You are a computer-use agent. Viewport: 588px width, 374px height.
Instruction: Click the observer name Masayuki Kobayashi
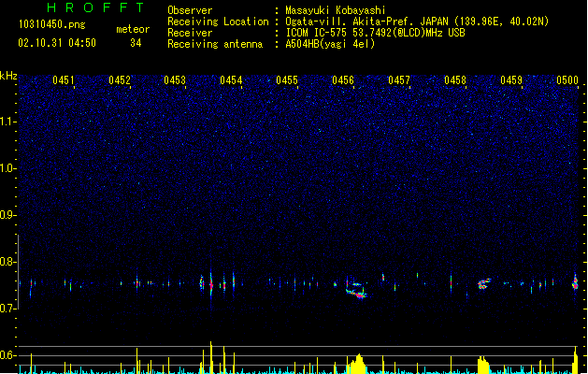click(336, 10)
